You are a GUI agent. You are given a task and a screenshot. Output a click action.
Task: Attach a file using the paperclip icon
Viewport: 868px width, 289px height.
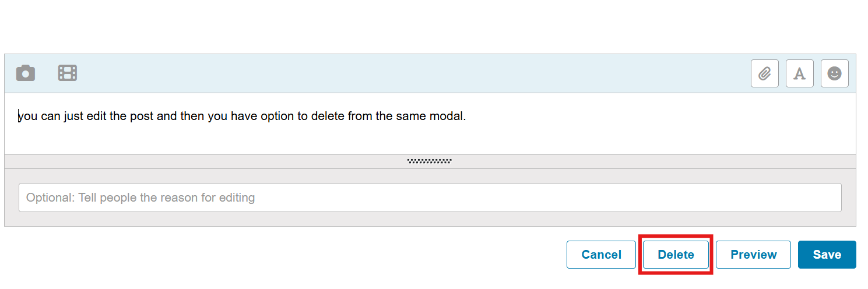[764, 73]
